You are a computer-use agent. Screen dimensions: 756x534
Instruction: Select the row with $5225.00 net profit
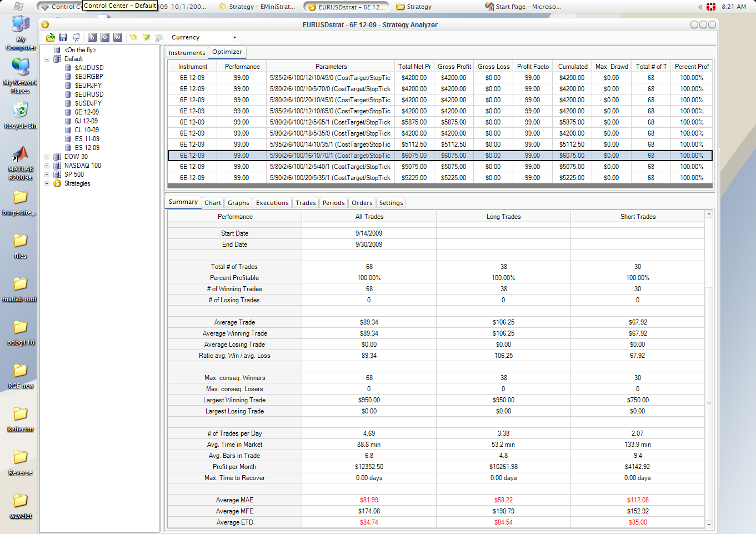point(440,178)
